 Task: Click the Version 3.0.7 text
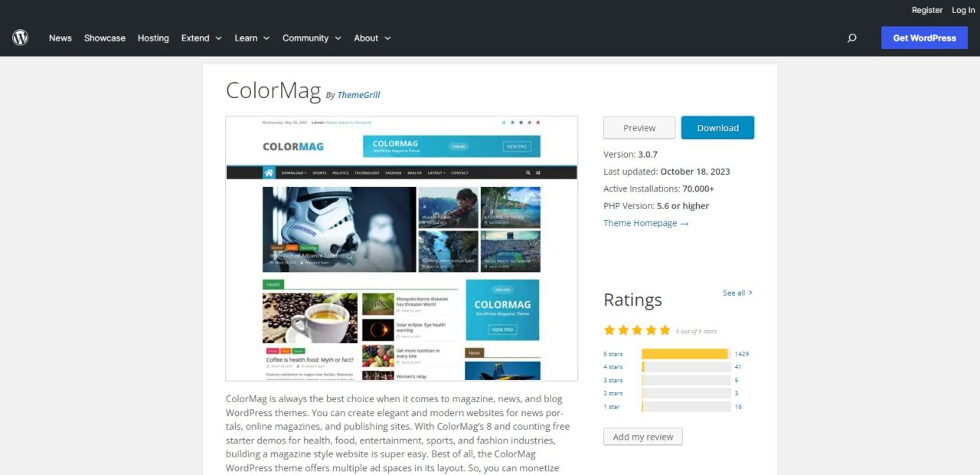[630, 154]
